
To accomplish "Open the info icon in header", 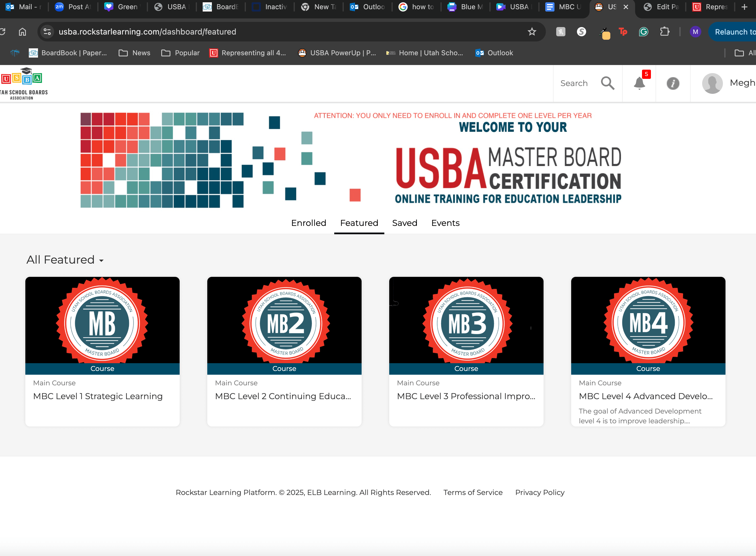I will pyautogui.click(x=673, y=83).
